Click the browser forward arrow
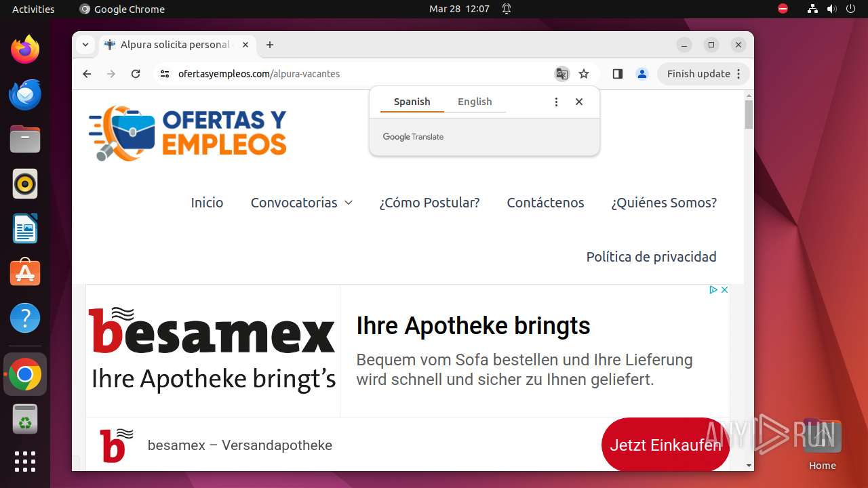Screen dimensions: 868x488 [111, 74]
